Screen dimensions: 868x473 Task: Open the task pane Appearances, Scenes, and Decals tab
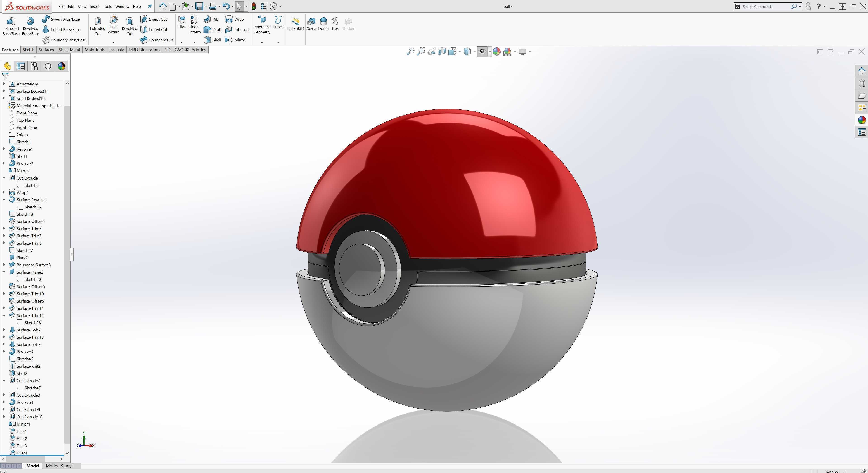pos(862,120)
